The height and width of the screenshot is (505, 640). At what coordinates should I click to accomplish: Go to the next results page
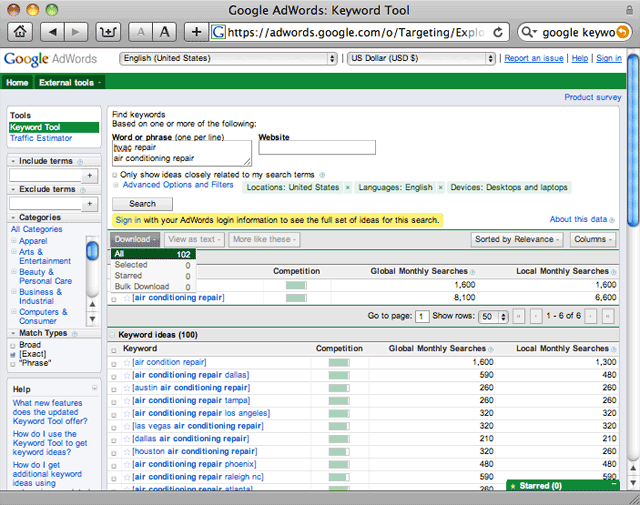point(590,316)
